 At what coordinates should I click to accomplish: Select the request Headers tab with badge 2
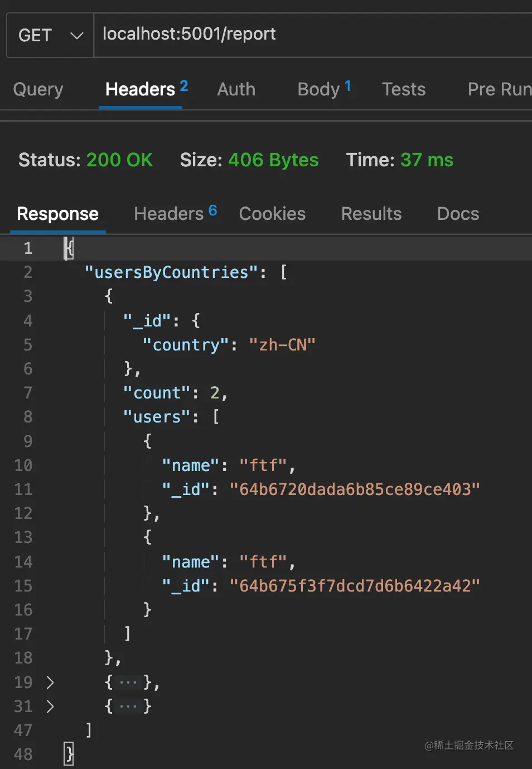(x=141, y=89)
